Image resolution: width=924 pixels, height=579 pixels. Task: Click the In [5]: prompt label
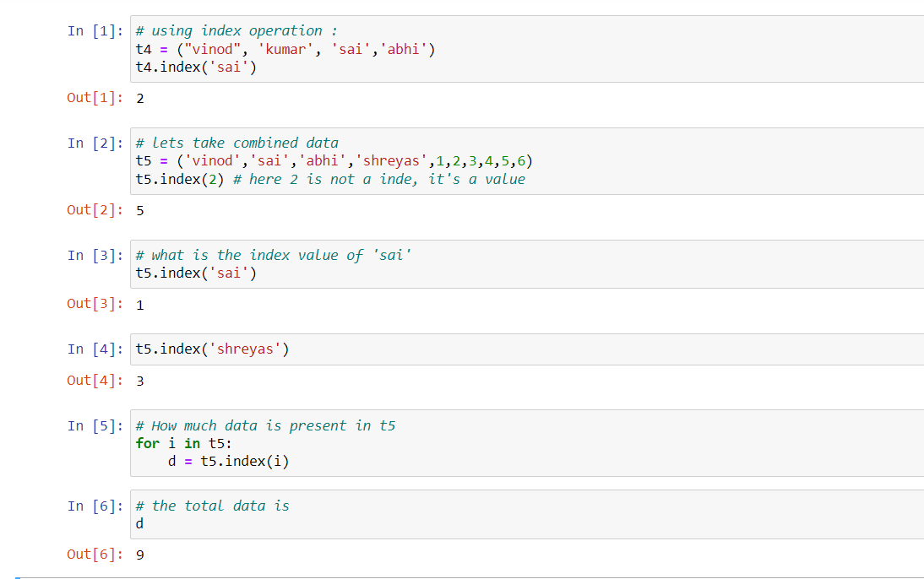(x=95, y=426)
